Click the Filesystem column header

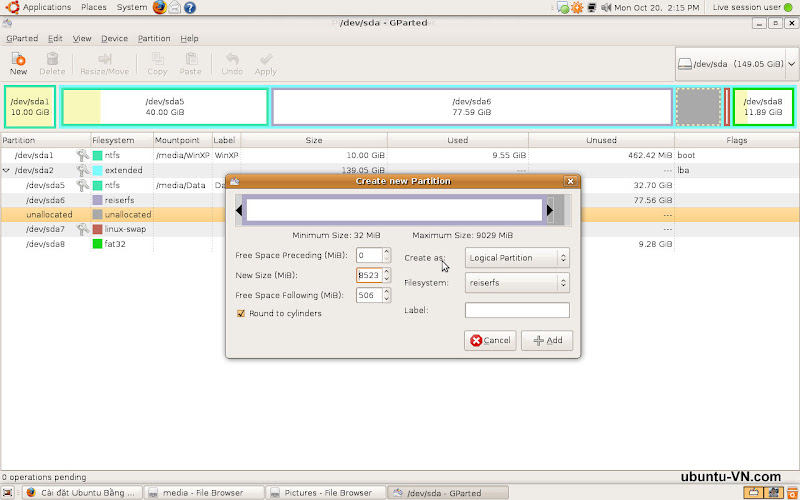click(121, 140)
